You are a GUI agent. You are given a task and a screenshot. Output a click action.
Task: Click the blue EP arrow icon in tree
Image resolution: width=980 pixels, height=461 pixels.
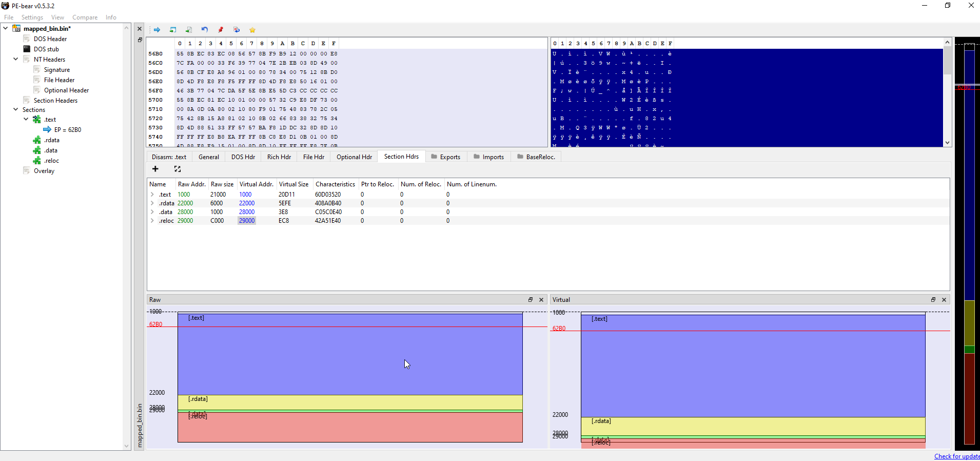coord(47,129)
